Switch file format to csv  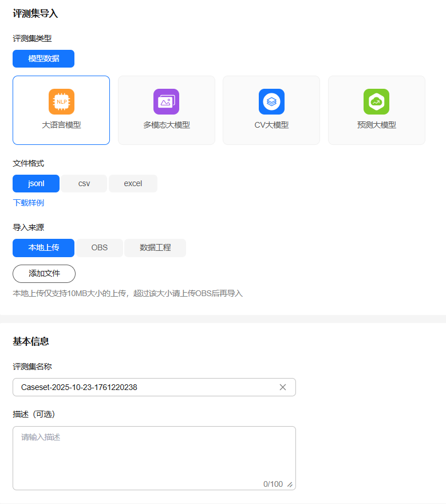[x=84, y=183]
